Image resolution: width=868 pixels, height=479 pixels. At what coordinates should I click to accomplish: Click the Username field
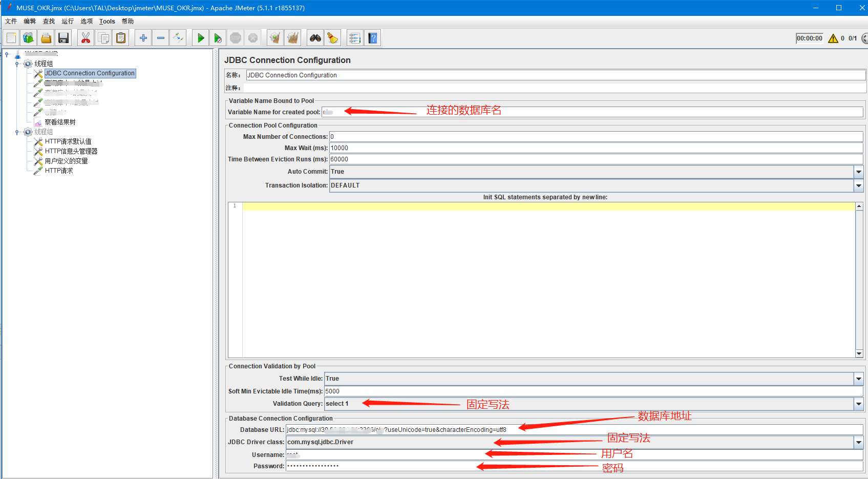coord(574,455)
